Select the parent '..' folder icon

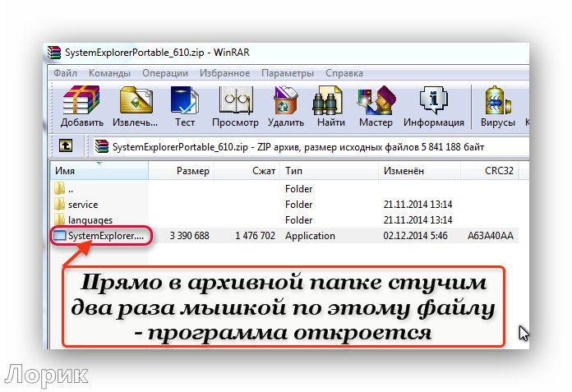click(59, 188)
